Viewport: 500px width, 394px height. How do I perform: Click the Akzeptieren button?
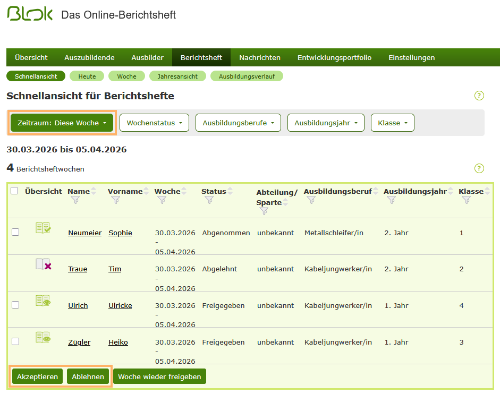37,377
